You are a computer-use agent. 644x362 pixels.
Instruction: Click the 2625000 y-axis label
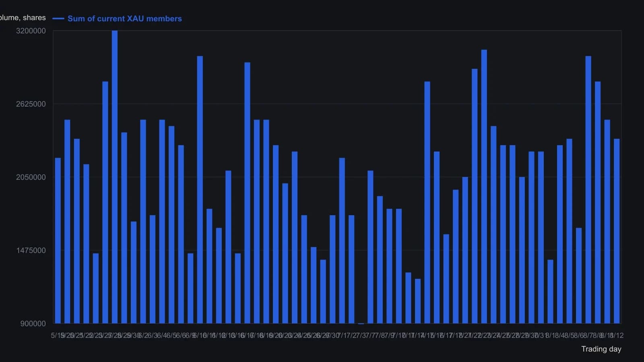pyautogui.click(x=31, y=104)
